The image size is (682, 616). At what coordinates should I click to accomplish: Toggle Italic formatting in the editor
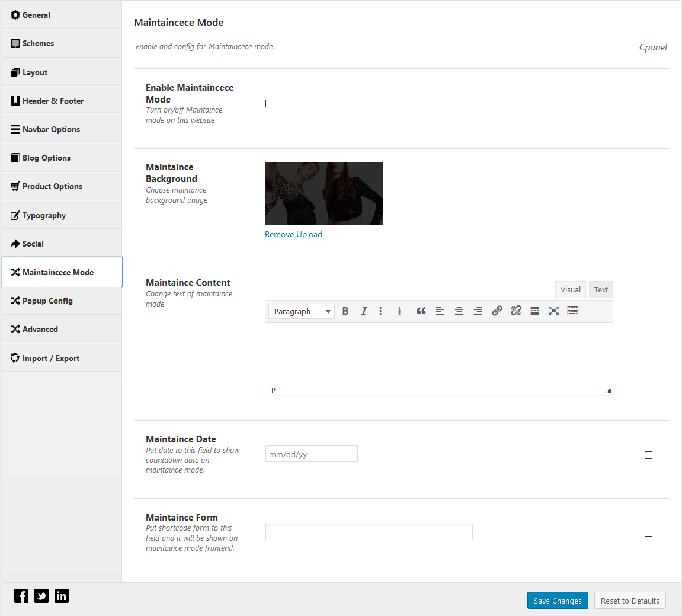364,311
